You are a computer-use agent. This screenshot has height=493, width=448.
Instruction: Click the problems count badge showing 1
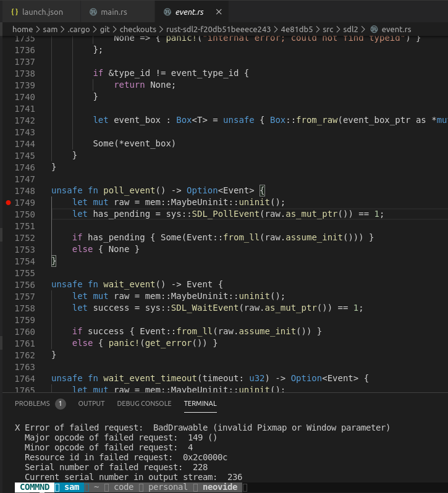pos(61,403)
